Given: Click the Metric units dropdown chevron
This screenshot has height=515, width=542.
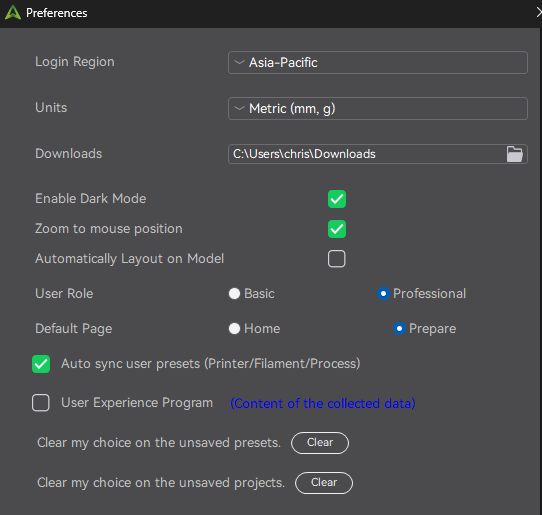Looking at the screenshot, I should pos(239,109).
